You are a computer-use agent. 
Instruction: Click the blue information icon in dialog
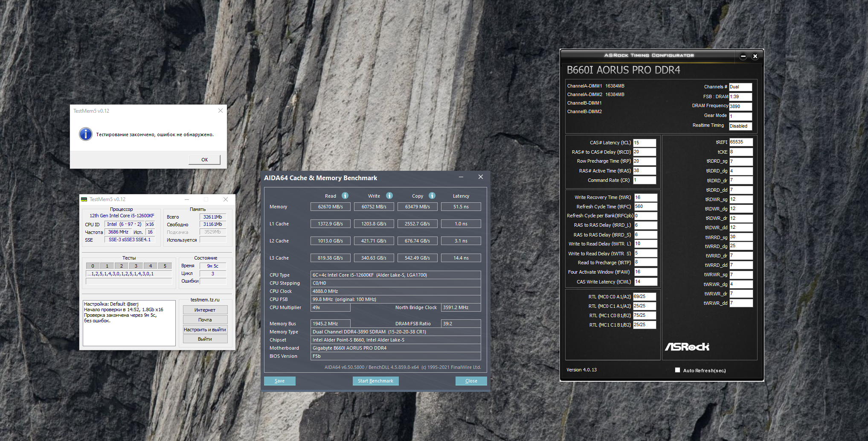click(86, 134)
